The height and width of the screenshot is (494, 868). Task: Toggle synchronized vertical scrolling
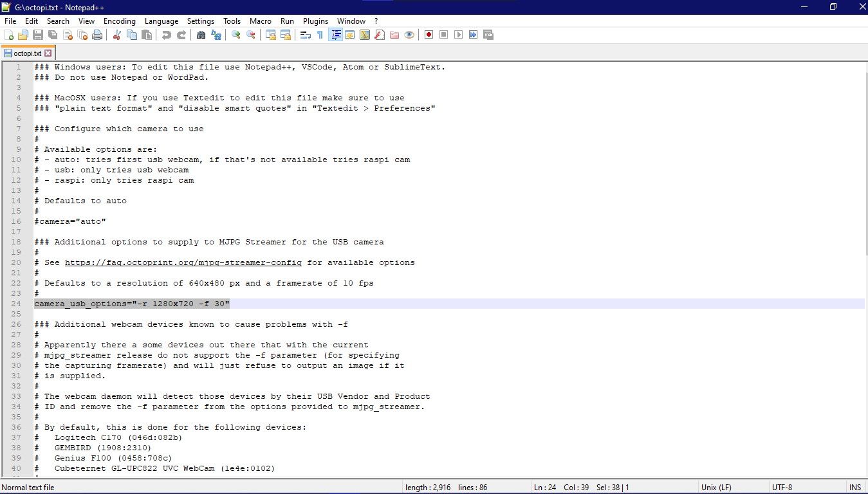pos(271,35)
